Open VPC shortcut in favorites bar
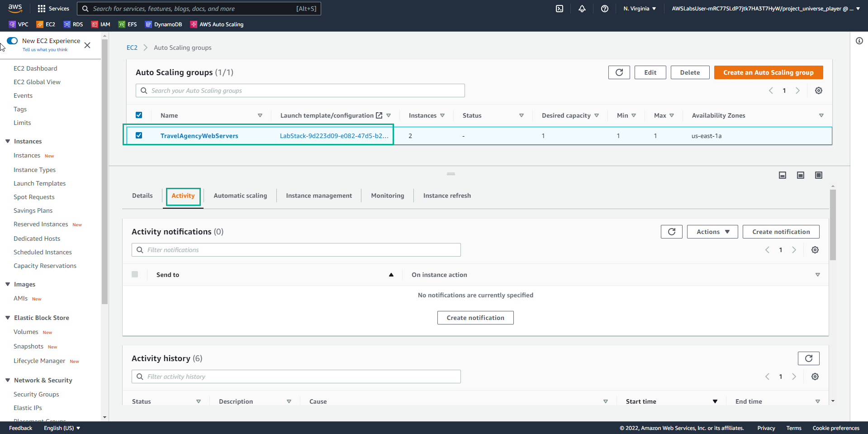 19,24
